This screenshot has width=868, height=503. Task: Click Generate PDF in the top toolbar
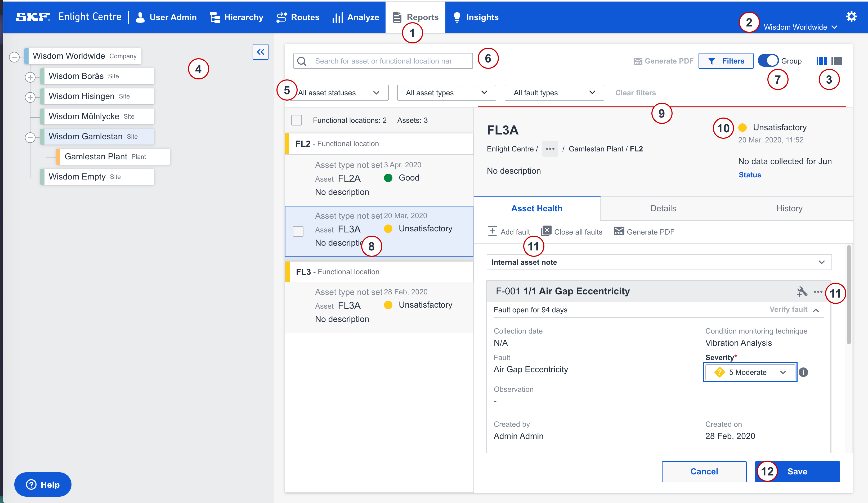point(663,61)
